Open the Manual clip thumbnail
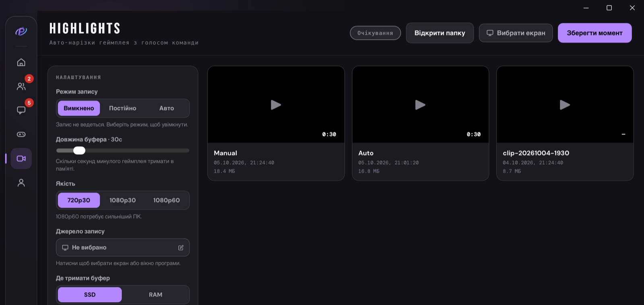This screenshot has width=644, height=305. click(276, 105)
